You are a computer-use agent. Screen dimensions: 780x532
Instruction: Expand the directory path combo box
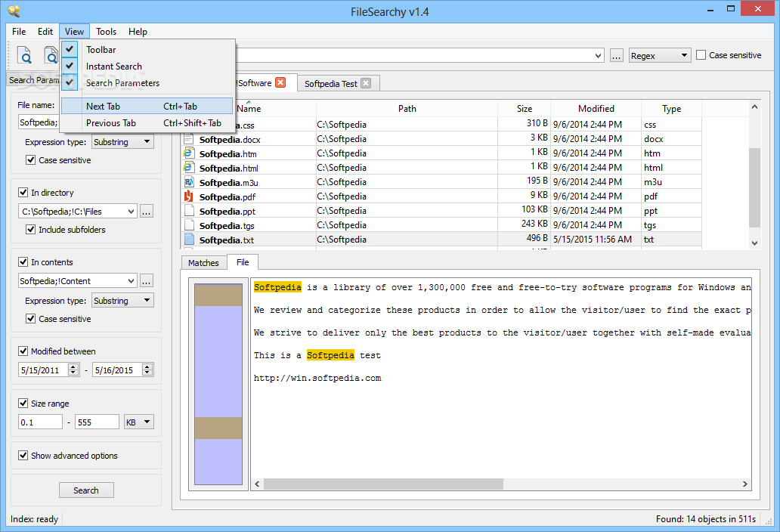132,212
